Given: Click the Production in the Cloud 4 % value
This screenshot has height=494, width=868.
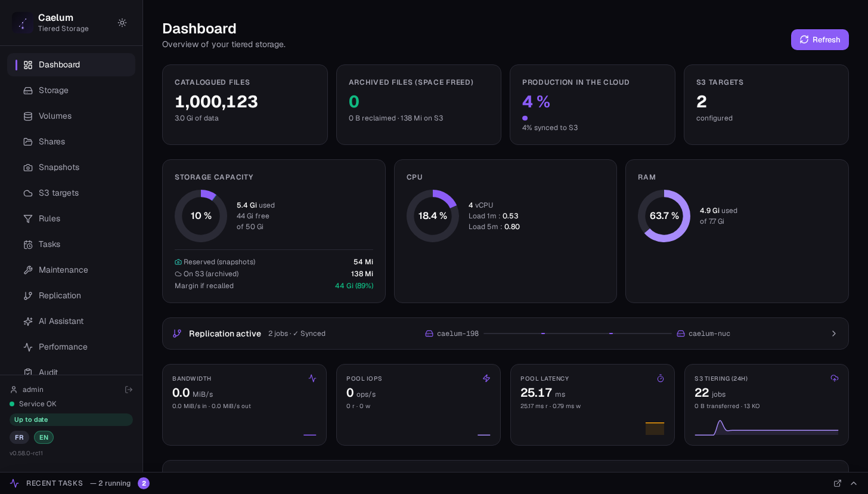Looking at the screenshot, I should coord(536,102).
